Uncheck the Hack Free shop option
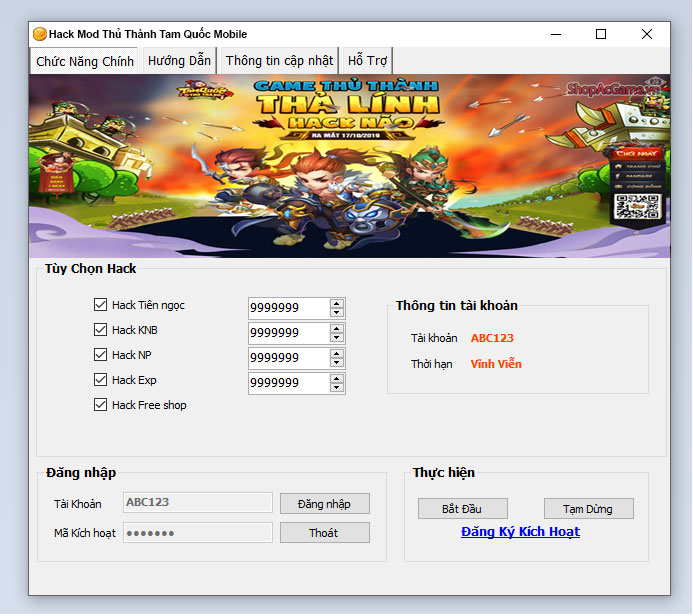Viewport: 693px width, 616px height. point(100,405)
